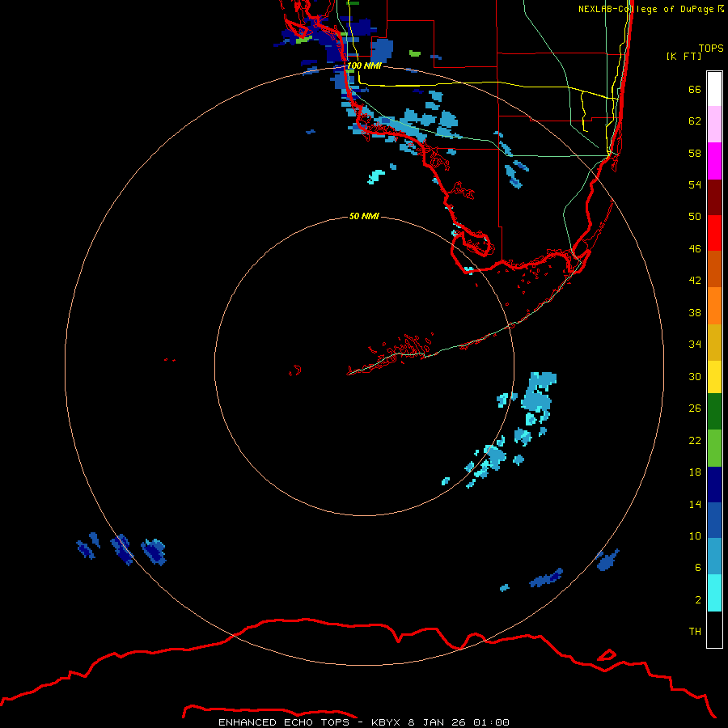Viewport: 728px width, 728px height.
Task: Click the light blue legend swatch
Action: coord(714,557)
